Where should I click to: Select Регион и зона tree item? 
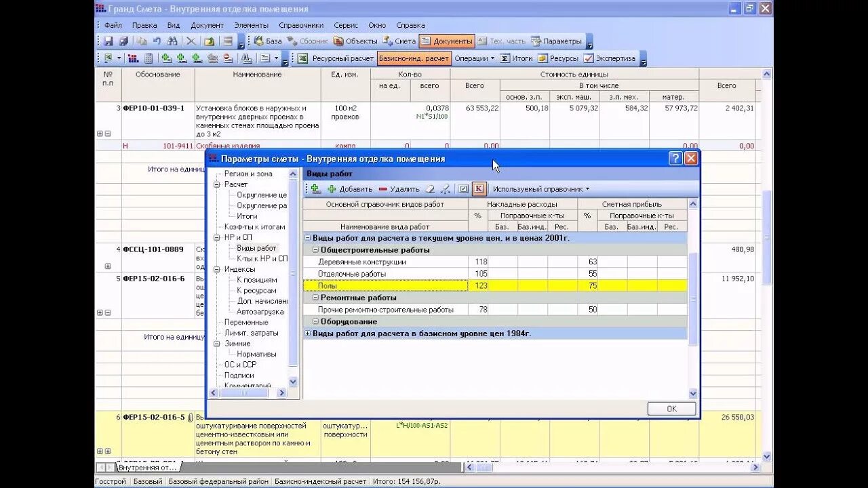click(x=248, y=174)
